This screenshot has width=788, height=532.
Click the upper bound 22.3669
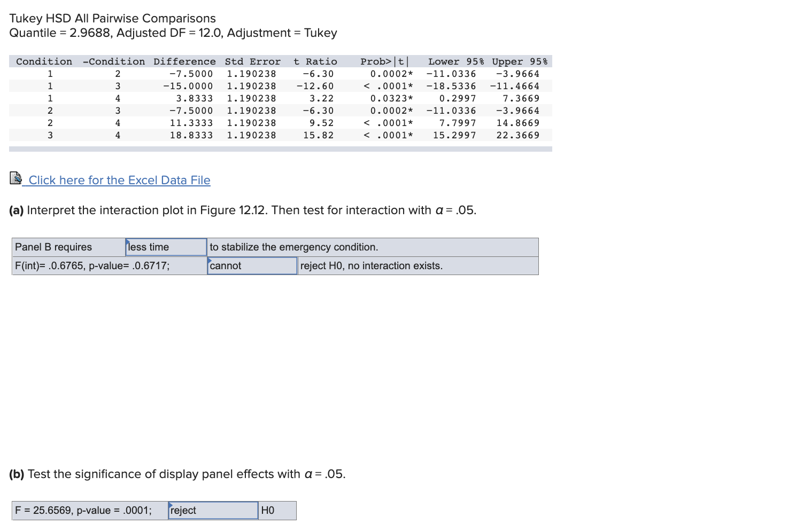click(517, 135)
